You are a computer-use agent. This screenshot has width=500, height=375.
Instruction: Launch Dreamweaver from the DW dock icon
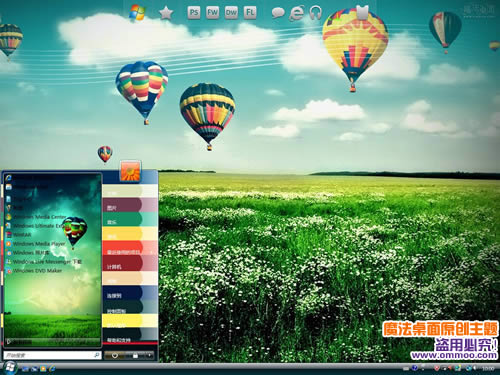point(231,13)
